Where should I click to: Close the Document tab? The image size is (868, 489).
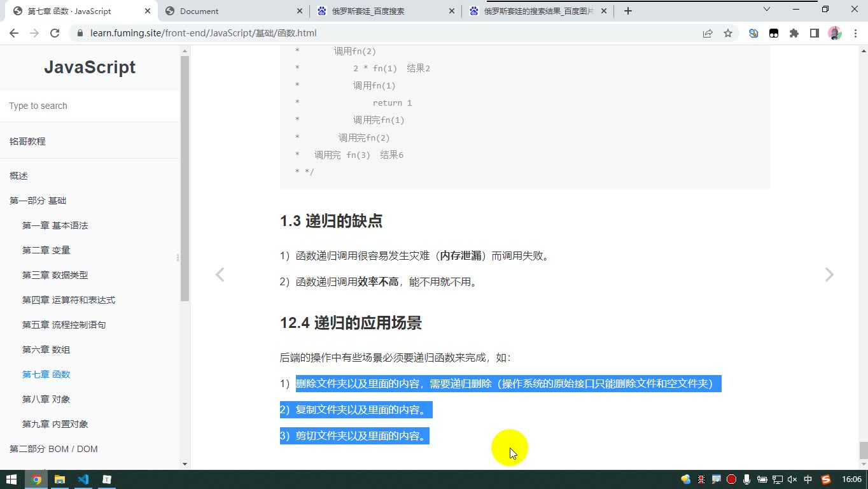pyautogui.click(x=300, y=11)
